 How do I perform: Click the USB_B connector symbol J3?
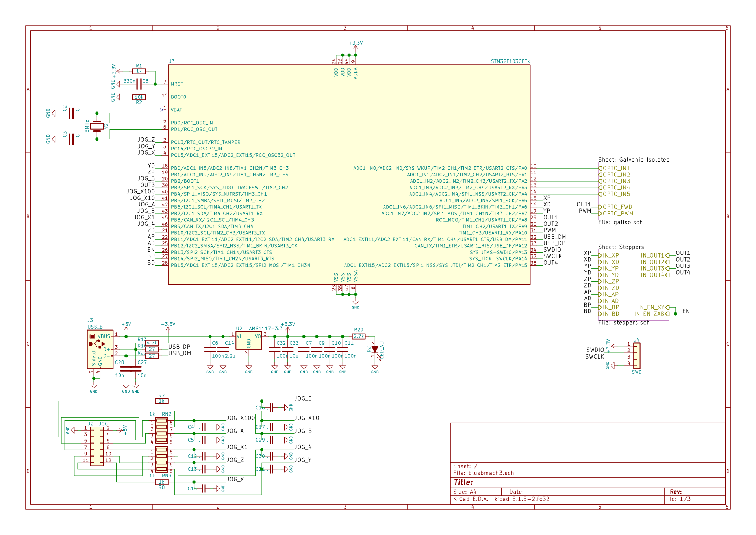100,349
